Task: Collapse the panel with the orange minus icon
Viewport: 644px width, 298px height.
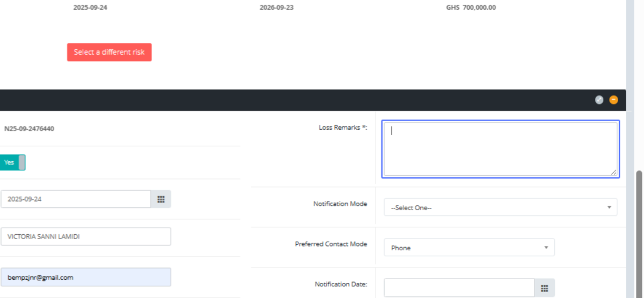Action: point(613,100)
